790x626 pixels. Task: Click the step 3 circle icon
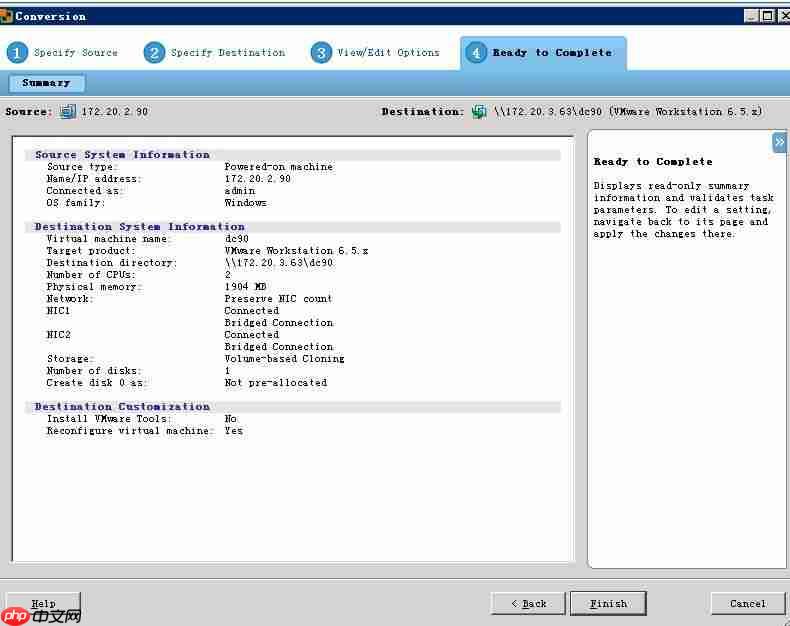point(321,52)
